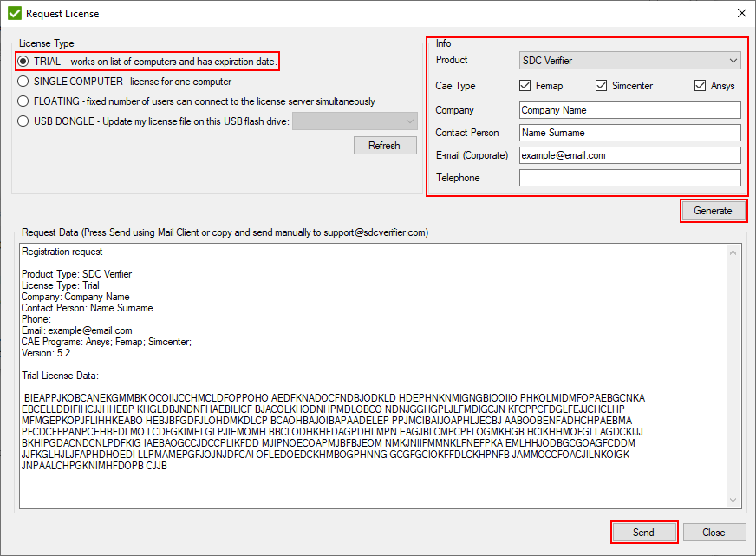Click the Company name input field
Image resolution: width=756 pixels, height=556 pixels.
point(629,110)
